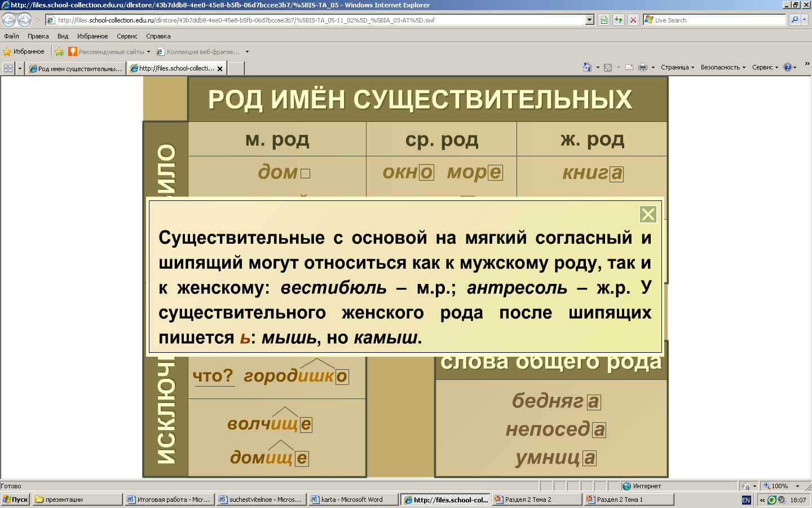
Task: Click the word книга in ж. род column
Action: point(593,173)
